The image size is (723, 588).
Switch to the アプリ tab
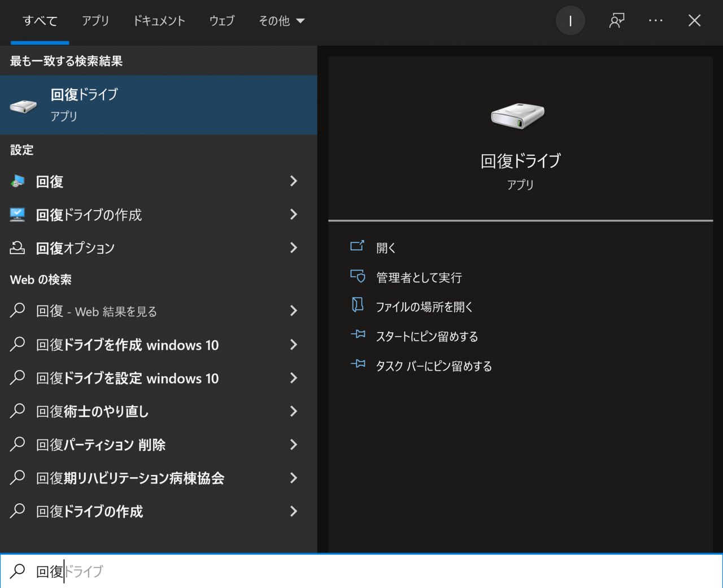coord(95,21)
